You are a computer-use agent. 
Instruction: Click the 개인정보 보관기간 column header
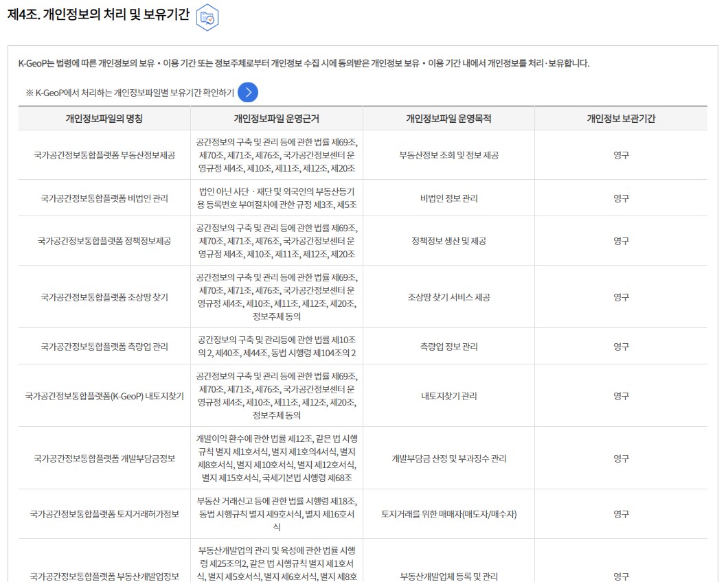[621, 119]
